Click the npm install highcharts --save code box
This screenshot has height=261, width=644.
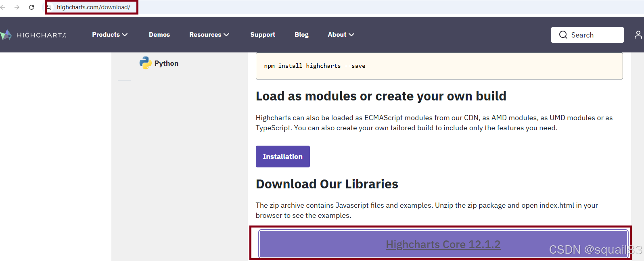click(439, 66)
